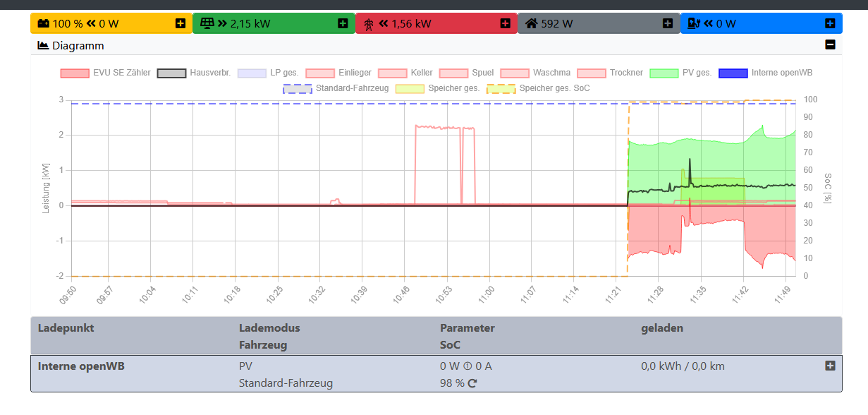The width and height of the screenshot is (868, 415).
Task: Click the charging station icon in blue card
Action: [x=694, y=23]
